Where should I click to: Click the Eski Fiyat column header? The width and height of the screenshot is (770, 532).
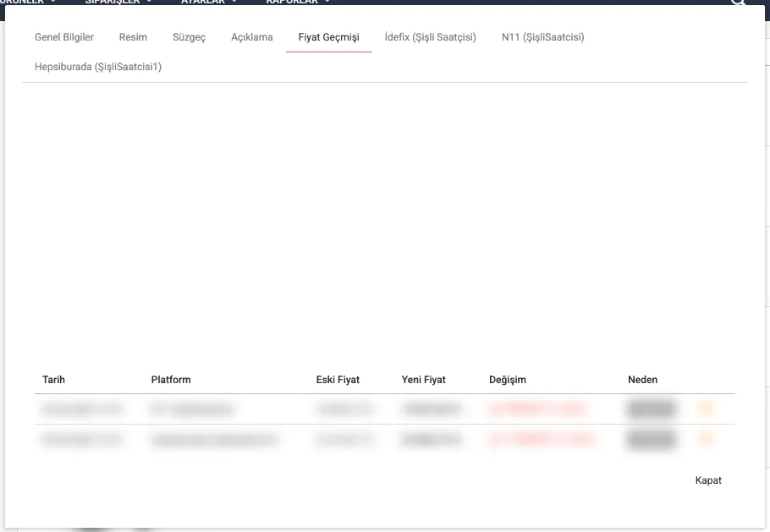click(x=338, y=380)
